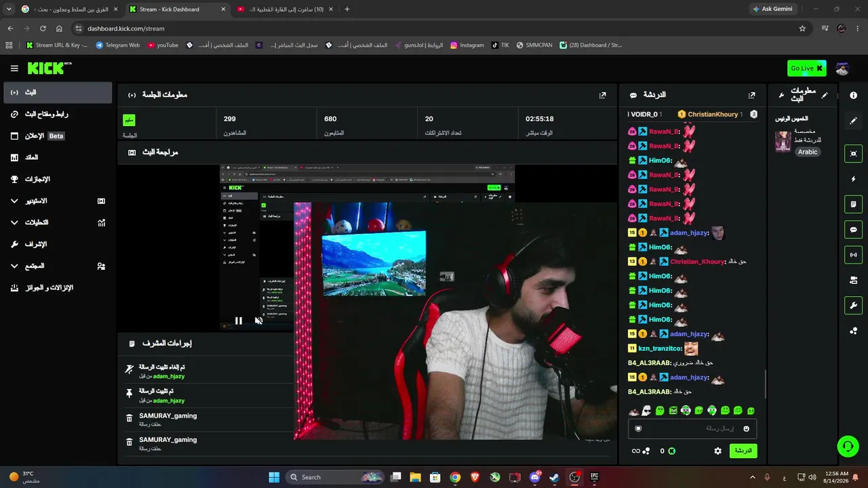Pop out the معلومات الجلسة session info panel

[602, 96]
